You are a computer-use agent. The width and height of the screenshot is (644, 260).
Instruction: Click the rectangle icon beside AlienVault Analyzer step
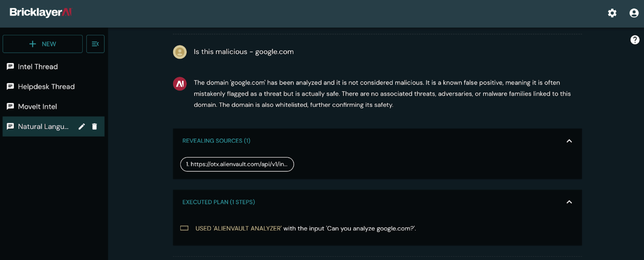pos(184,228)
